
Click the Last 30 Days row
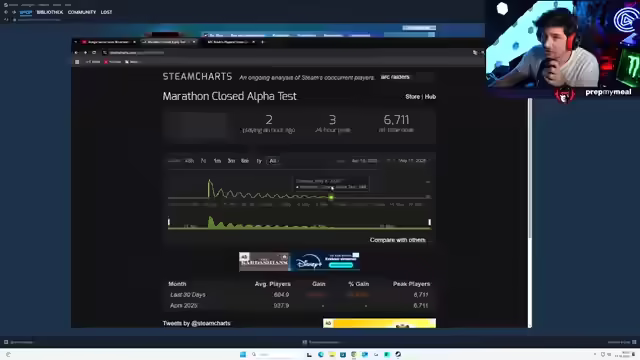pyautogui.click(x=299, y=295)
